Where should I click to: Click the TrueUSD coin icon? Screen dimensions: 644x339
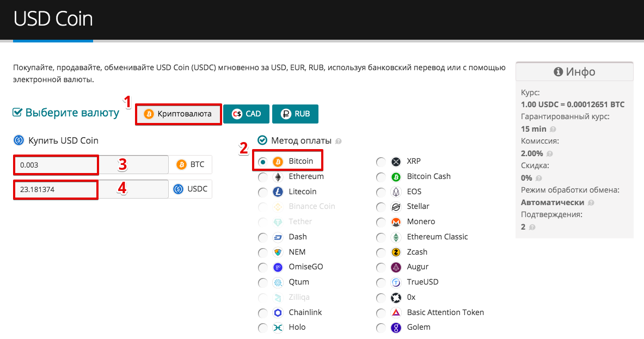coord(396,282)
